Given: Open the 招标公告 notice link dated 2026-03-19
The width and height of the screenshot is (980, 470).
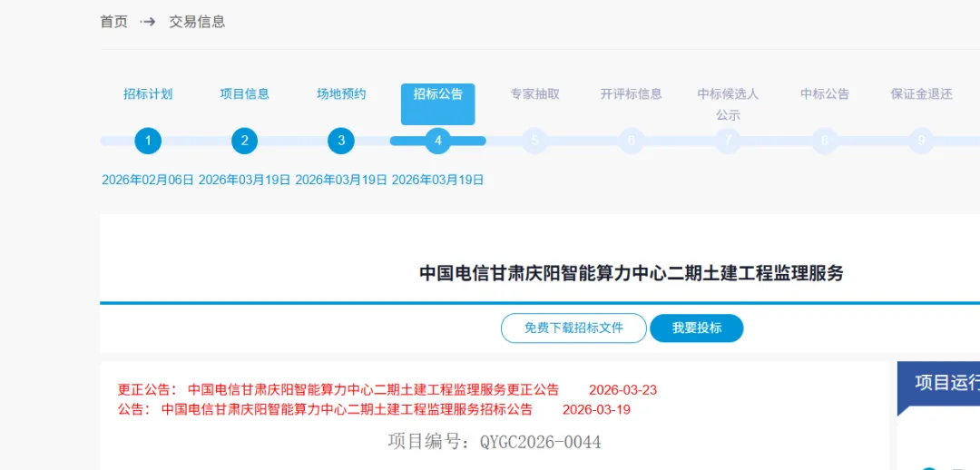Looking at the screenshot, I should pos(347,410).
